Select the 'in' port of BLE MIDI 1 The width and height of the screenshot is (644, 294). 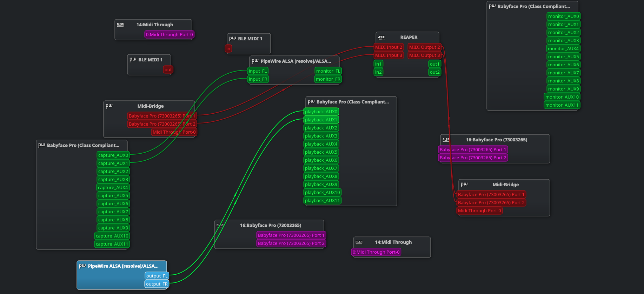pyautogui.click(x=228, y=48)
